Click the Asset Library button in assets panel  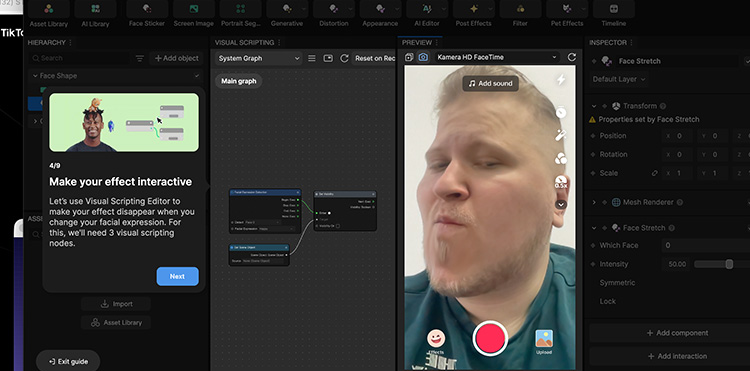116,323
